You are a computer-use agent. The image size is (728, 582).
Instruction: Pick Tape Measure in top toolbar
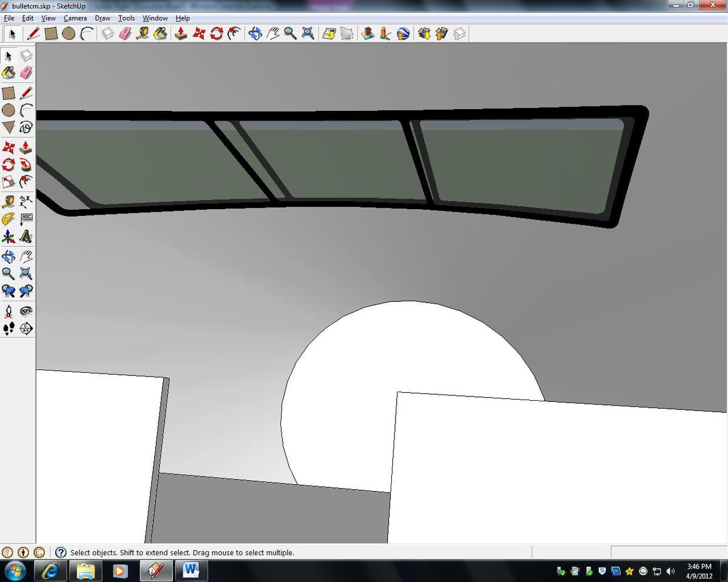[x=143, y=33]
